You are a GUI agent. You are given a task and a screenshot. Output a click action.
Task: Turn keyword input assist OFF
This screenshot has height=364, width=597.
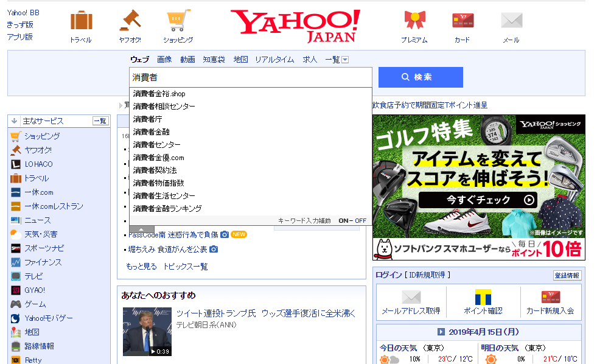pos(360,220)
